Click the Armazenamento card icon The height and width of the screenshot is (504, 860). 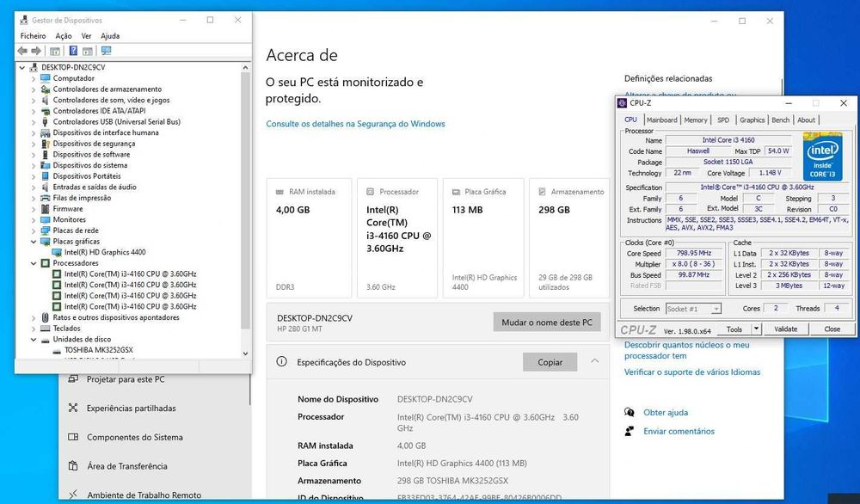pyautogui.click(x=542, y=192)
